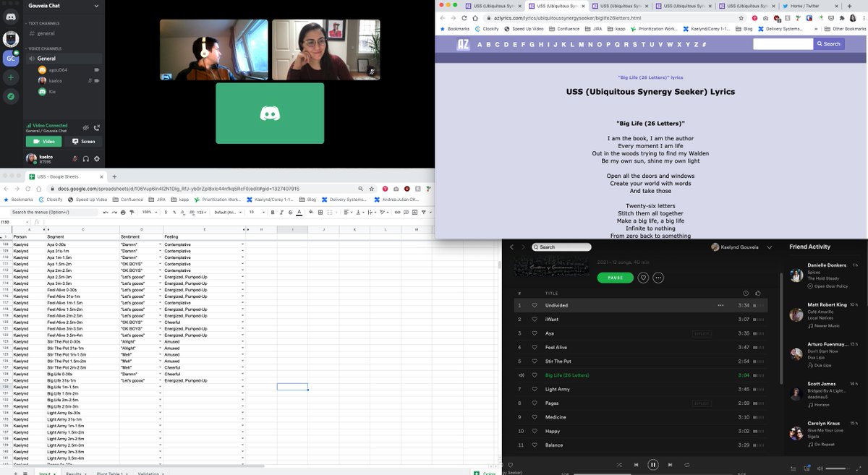Open the font size 10 dropdown
This screenshot has height=475, width=868.
pyautogui.click(x=255, y=212)
